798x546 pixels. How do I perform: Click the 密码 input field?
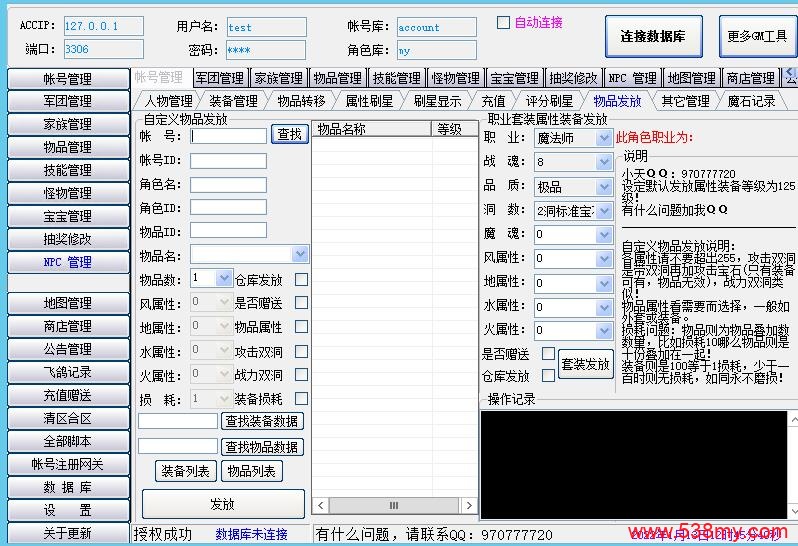tap(267, 50)
